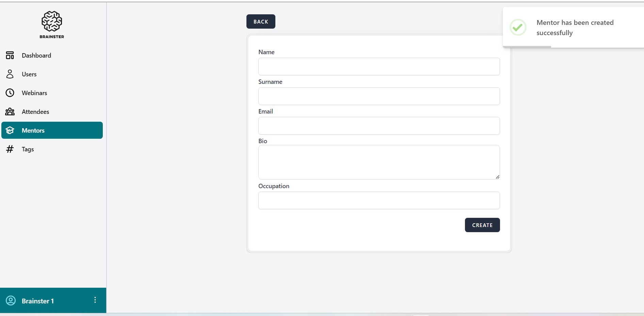Go to the Webinars section
Image resolution: width=644 pixels, height=316 pixels.
pos(34,93)
